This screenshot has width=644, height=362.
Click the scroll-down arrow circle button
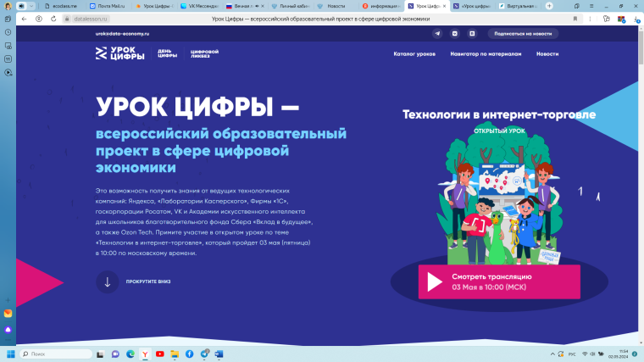(x=108, y=281)
